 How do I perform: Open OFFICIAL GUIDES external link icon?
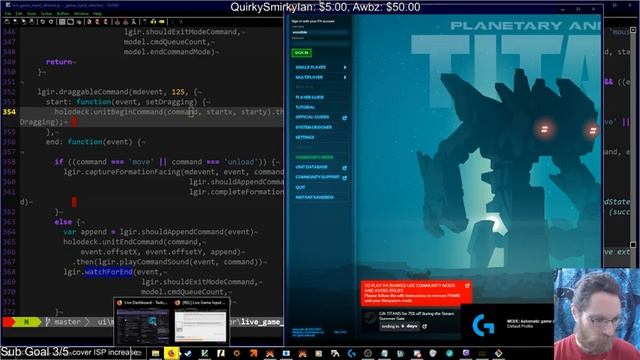point(344,118)
